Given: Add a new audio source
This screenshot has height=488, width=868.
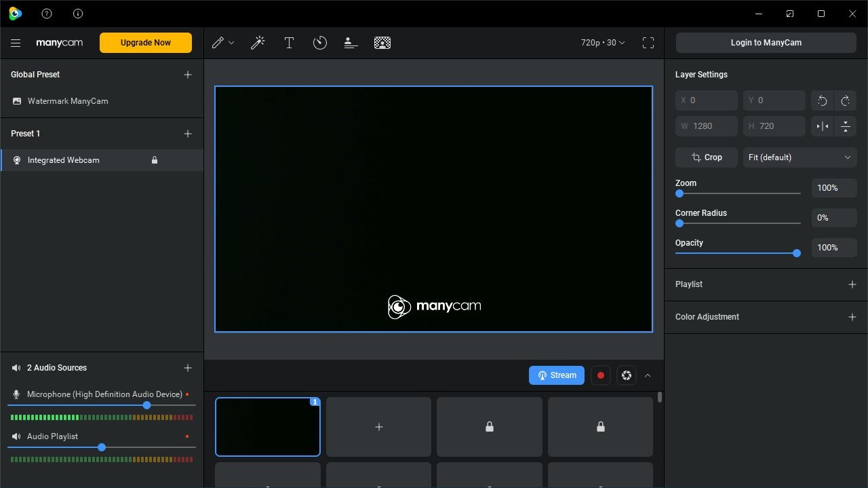Looking at the screenshot, I should tap(188, 368).
